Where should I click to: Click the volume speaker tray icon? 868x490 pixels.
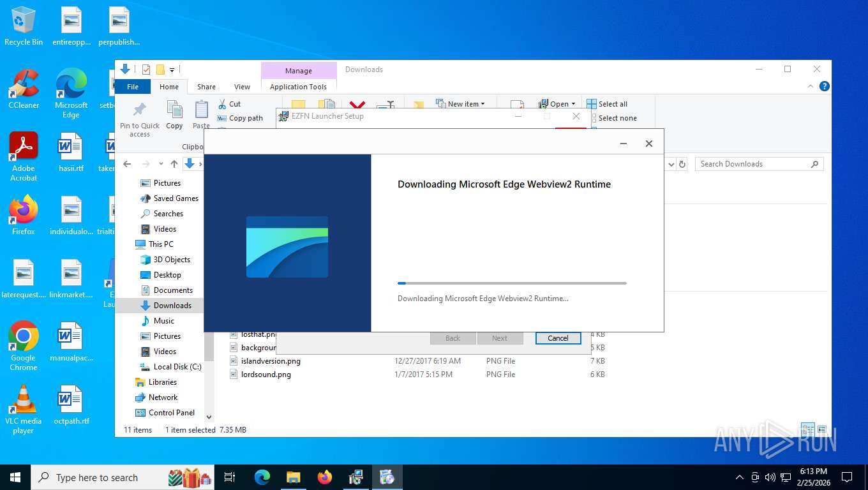pyautogui.click(x=770, y=477)
